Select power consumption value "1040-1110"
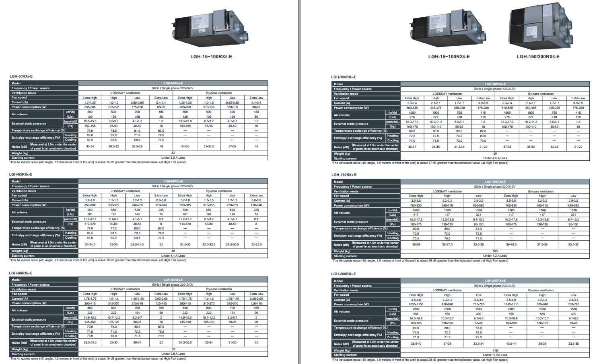Screen dimensions: 601x364 [x=511, y=305]
